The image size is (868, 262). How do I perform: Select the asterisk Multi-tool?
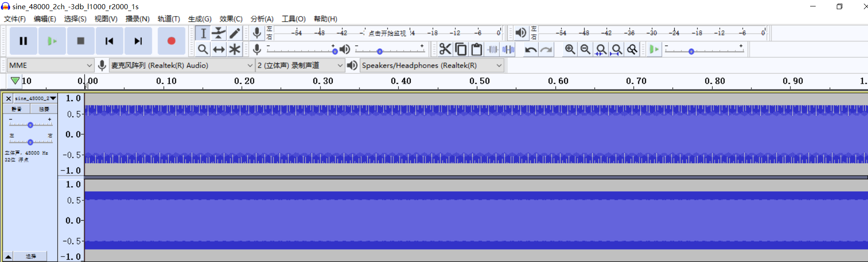tap(235, 49)
